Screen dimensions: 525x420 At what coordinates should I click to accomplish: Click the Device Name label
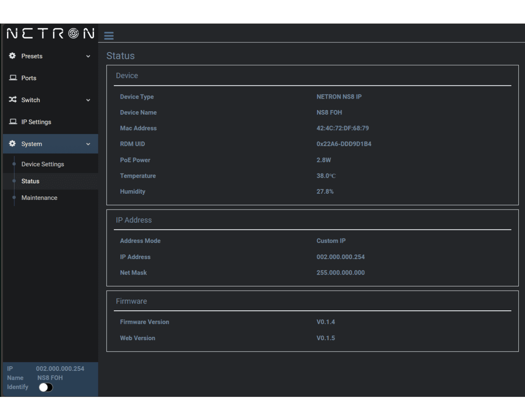coord(138,113)
